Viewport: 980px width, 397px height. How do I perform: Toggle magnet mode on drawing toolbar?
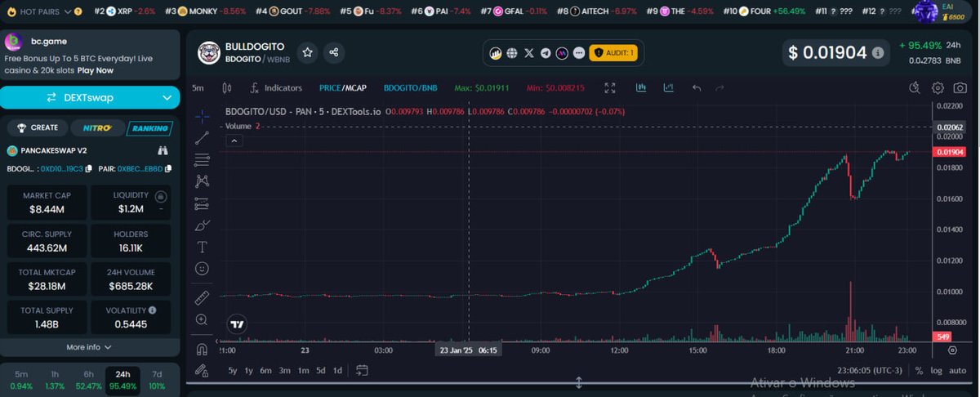point(202,348)
